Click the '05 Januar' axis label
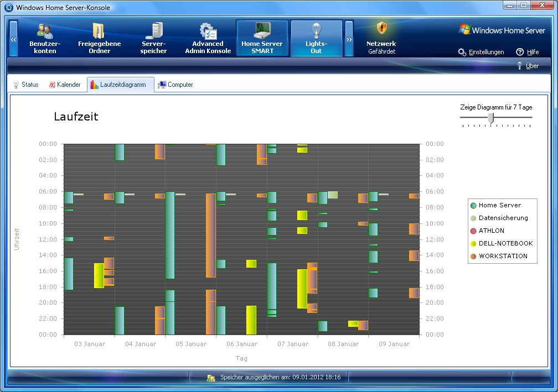The image size is (558, 392). click(x=191, y=344)
